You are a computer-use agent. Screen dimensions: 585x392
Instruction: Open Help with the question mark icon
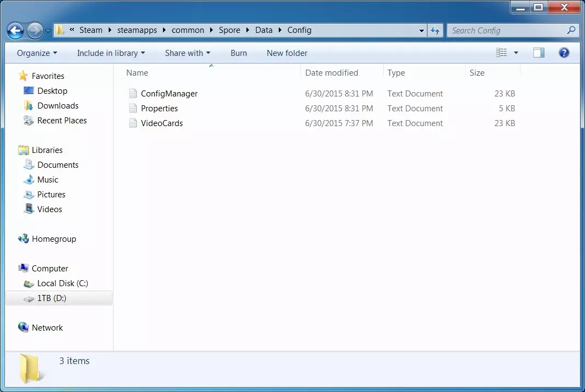564,53
